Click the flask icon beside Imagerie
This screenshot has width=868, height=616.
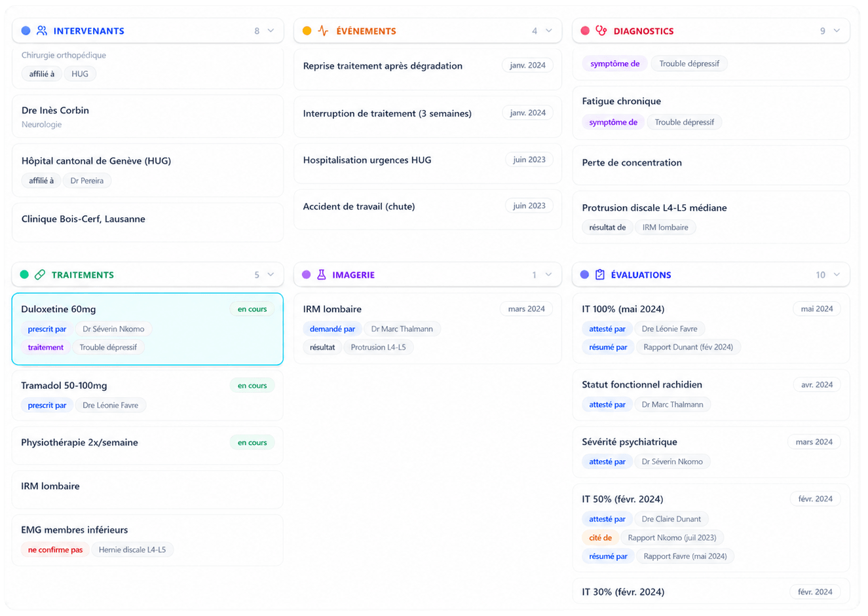[322, 275]
